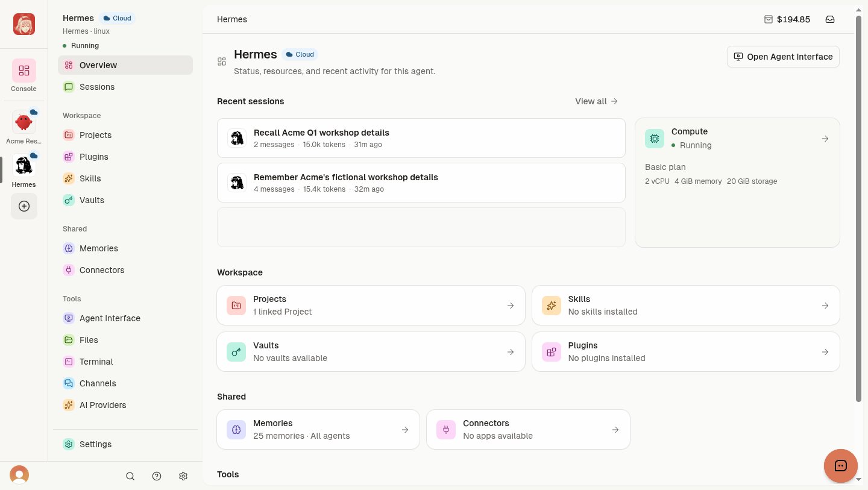Open Skills in the sidebar

click(x=125, y=178)
